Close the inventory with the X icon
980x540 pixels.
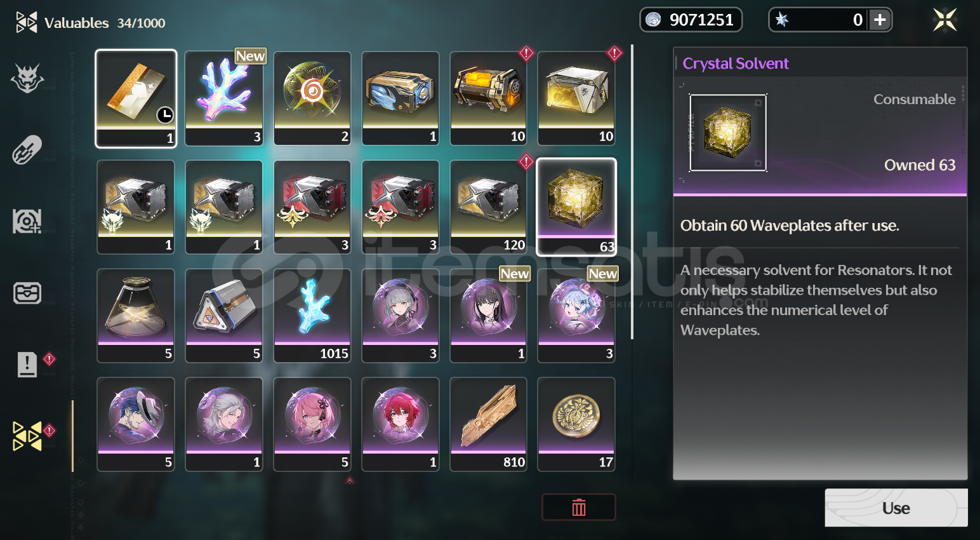(x=944, y=20)
